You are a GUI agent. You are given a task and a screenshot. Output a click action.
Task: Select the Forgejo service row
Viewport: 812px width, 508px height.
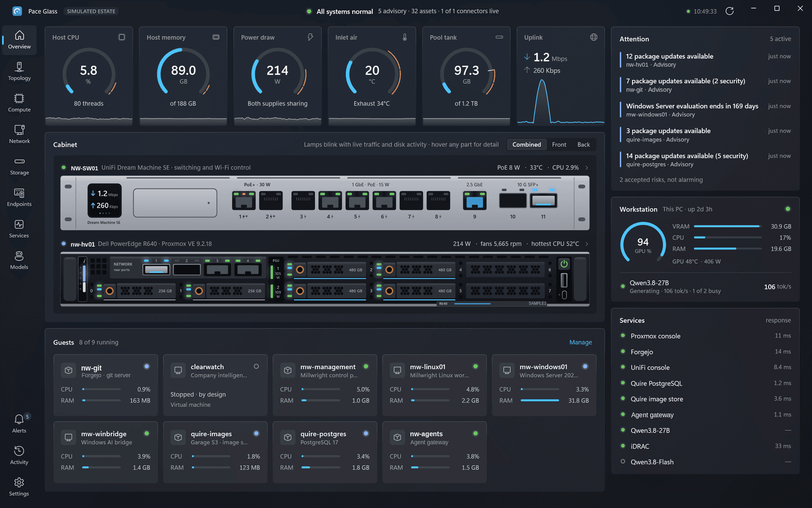[706, 352]
